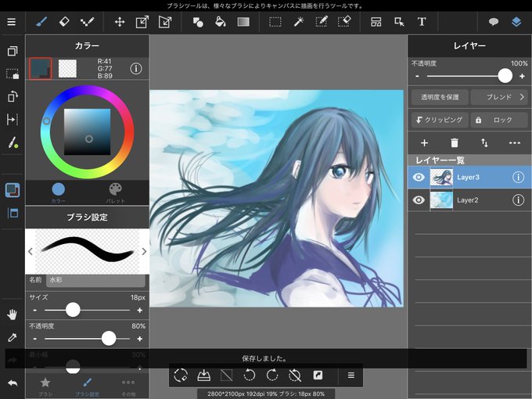Increase layer opacity with plus button
The width and height of the screenshot is (532, 399).
coord(522,76)
